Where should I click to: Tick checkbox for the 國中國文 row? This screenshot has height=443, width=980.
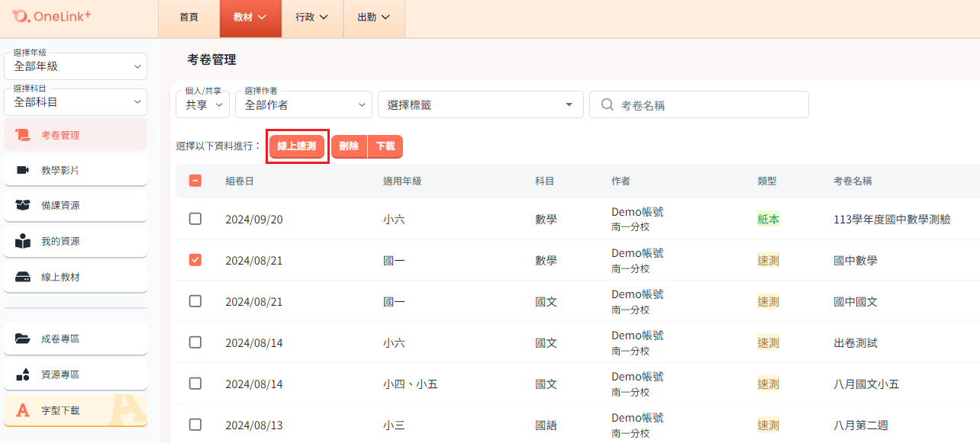(195, 301)
